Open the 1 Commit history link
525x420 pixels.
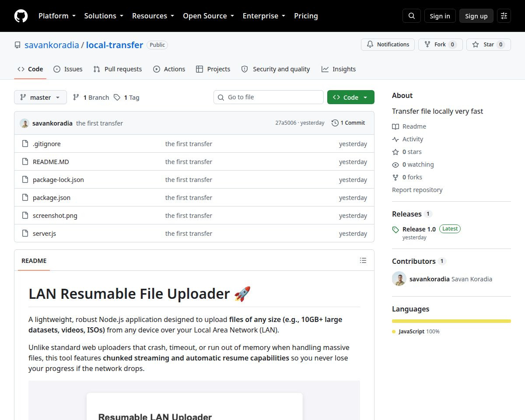click(x=348, y=123)
